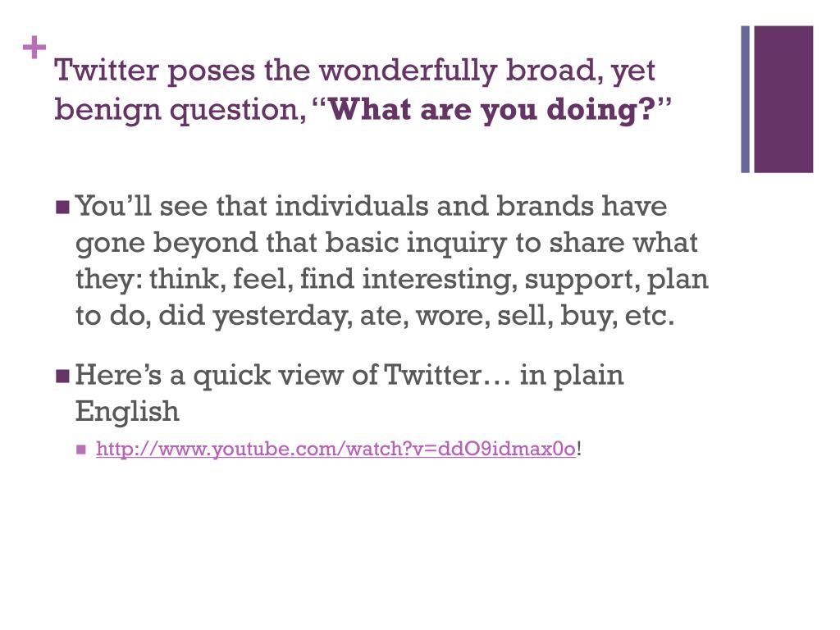Viewport: 840px width, 630px height.
Task: Click the exclamation mark after the URL
Action: [579, 448]
